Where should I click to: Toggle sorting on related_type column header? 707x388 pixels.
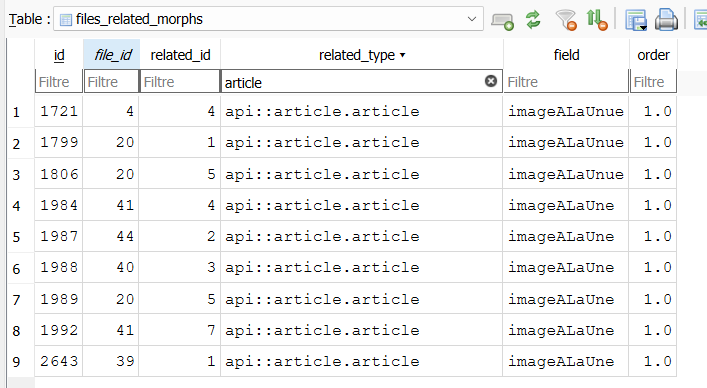click(362, 55)
